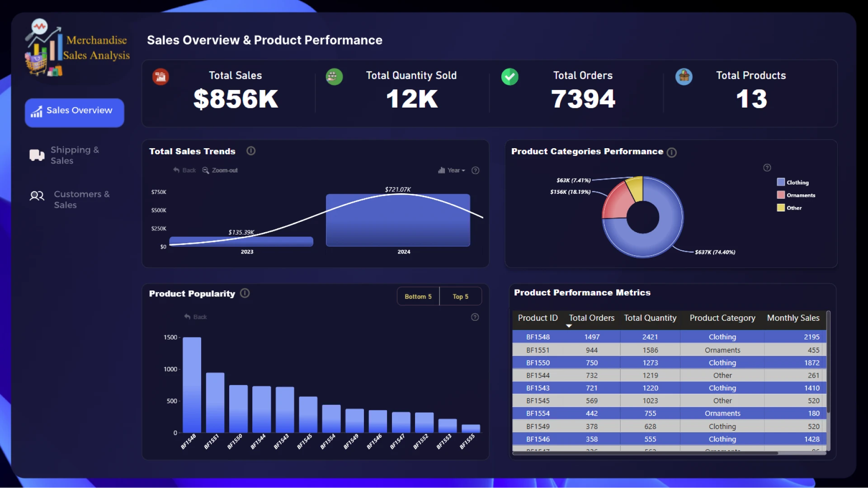The image size is (868, 488).
Task: Click the Merchandise Sales Analysis logo
Action: point(78,48)
